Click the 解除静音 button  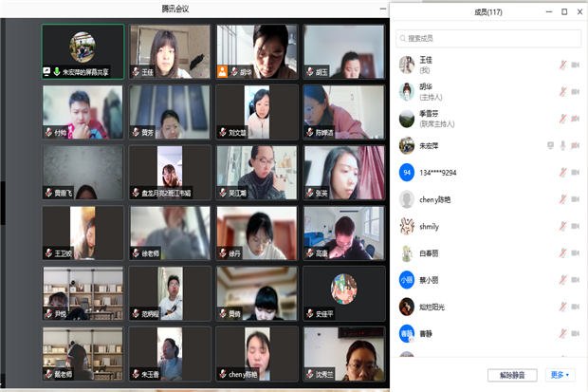pos(513,375)
